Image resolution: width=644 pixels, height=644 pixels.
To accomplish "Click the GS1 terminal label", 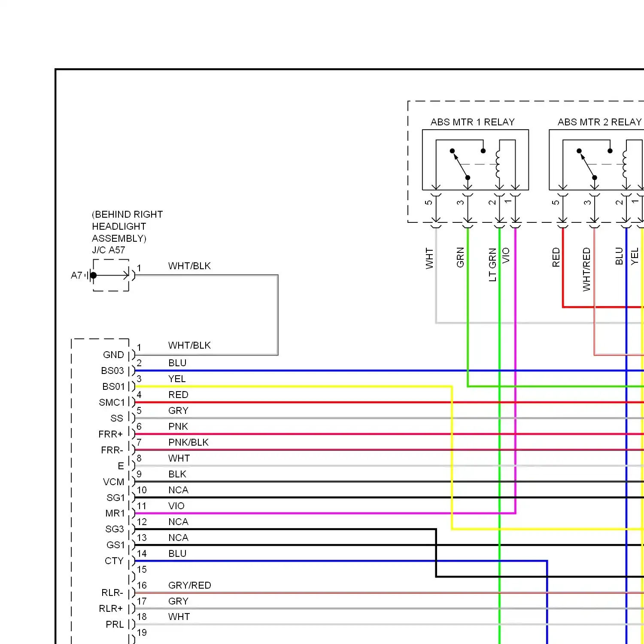I will click(115, 545).
